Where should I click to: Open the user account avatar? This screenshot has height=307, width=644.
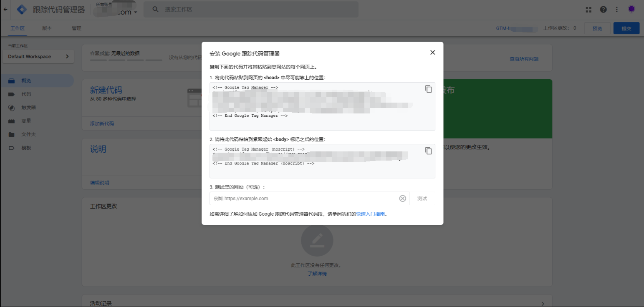pos(631,9)
